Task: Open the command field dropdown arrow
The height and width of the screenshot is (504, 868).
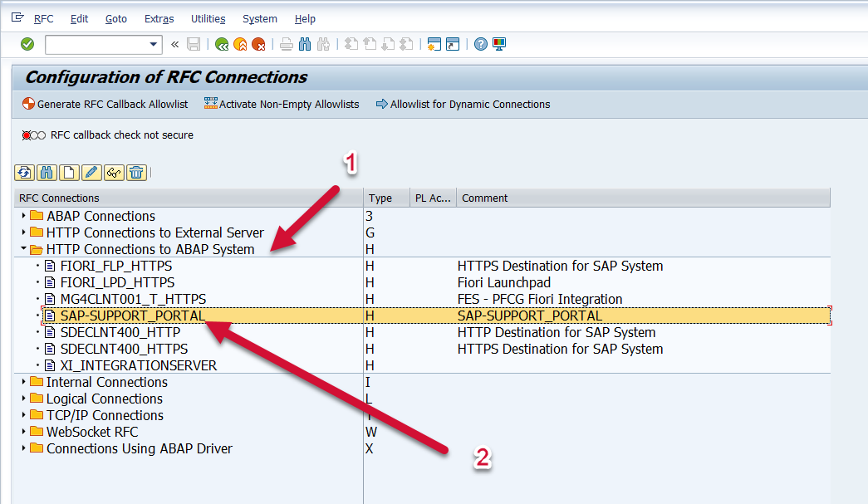Action: 153,44
